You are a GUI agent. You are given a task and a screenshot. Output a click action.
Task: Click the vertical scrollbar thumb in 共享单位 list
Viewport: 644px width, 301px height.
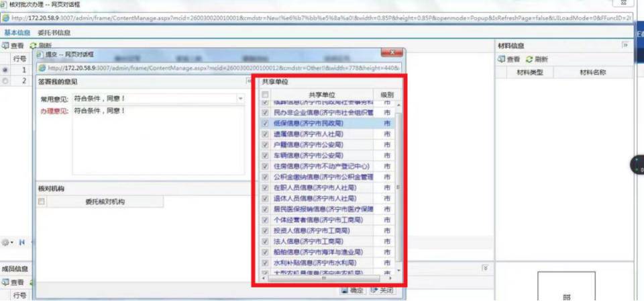tap(398, 187)
